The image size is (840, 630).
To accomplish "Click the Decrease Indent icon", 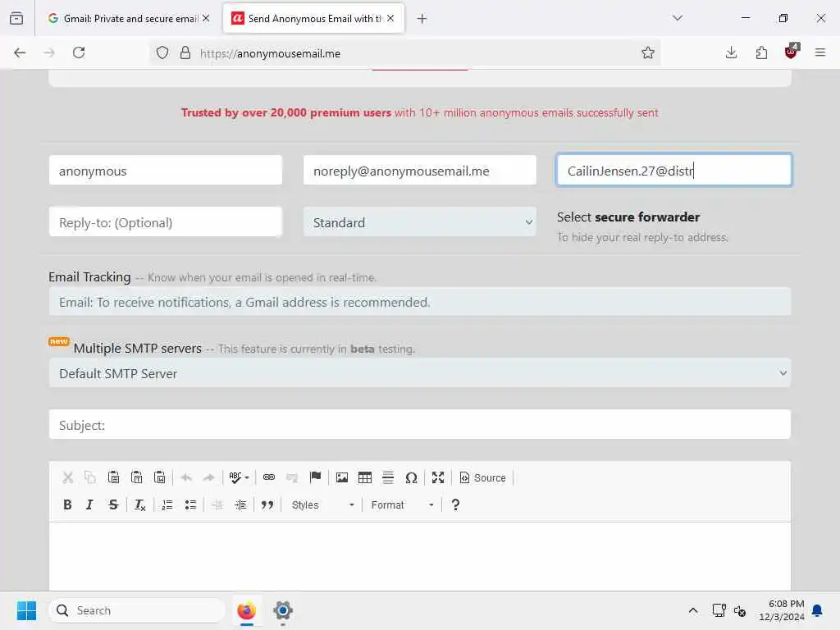I will click(217, 504).
